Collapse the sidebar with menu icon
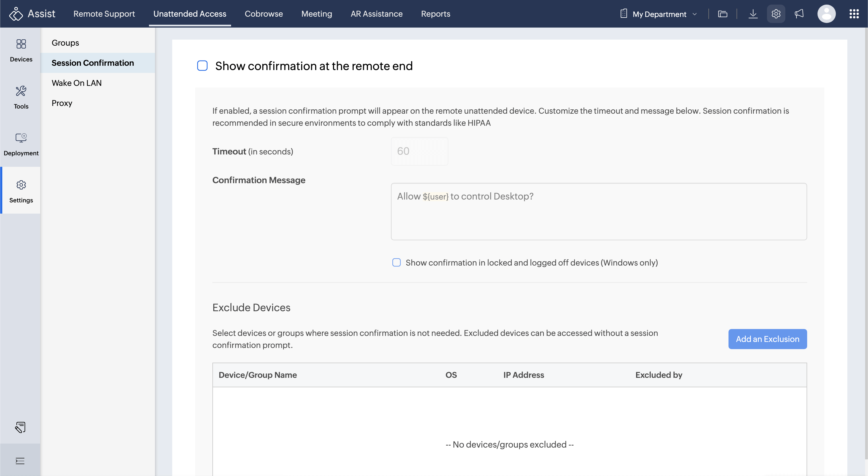The height and width of the screenshot is (476, 868). point(20,461)
